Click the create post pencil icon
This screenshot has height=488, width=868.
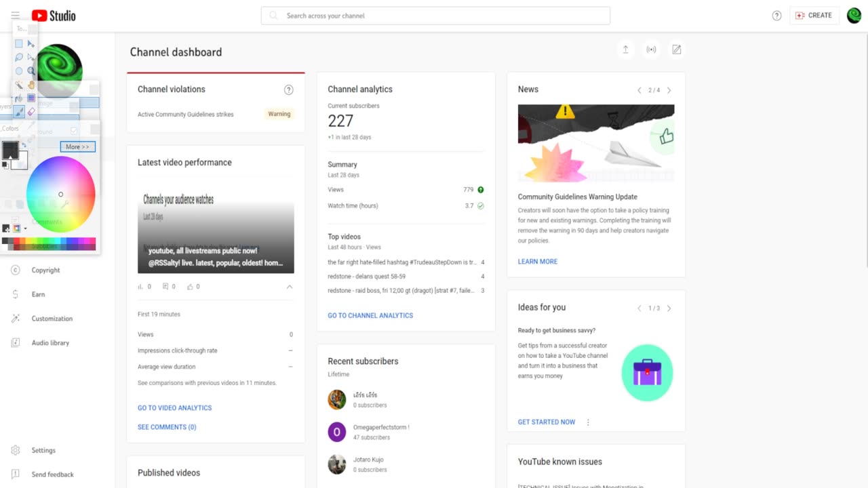pos(676,49)
